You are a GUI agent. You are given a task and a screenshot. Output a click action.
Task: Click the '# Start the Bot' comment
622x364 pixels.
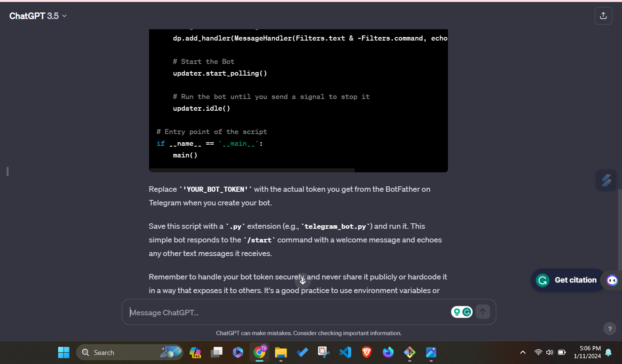point(204,62)
